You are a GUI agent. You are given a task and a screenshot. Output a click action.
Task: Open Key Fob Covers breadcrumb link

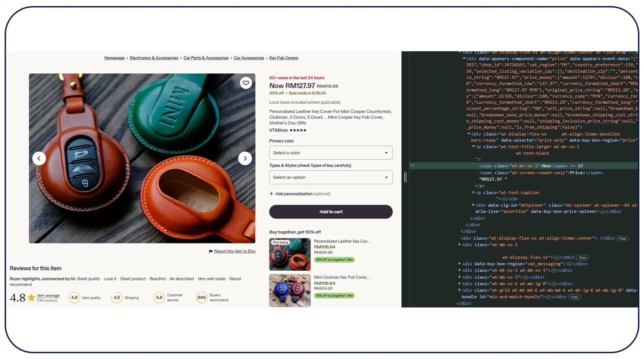coord(284,58)
